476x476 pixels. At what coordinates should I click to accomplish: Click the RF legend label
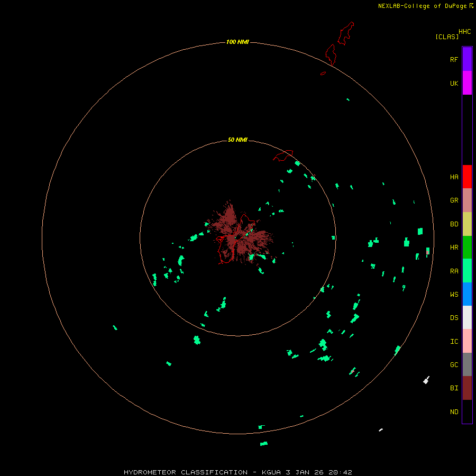454,59
